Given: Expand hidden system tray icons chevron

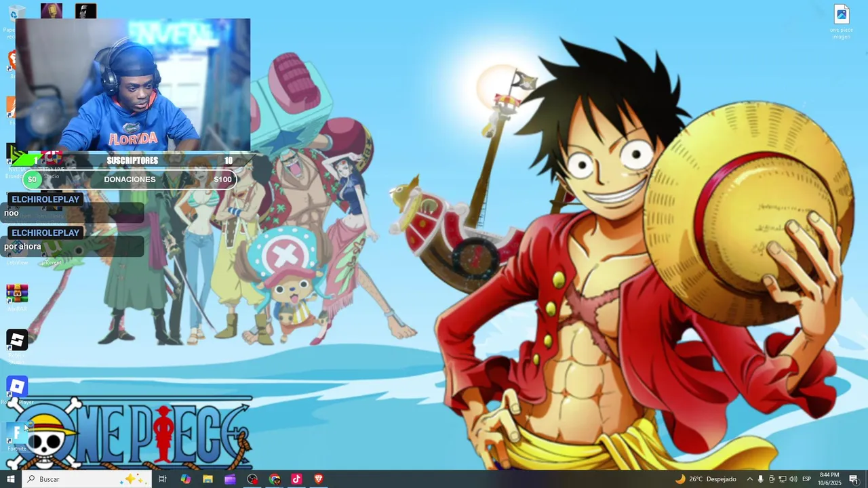Looking at the screenshot, I should point(749,479).
